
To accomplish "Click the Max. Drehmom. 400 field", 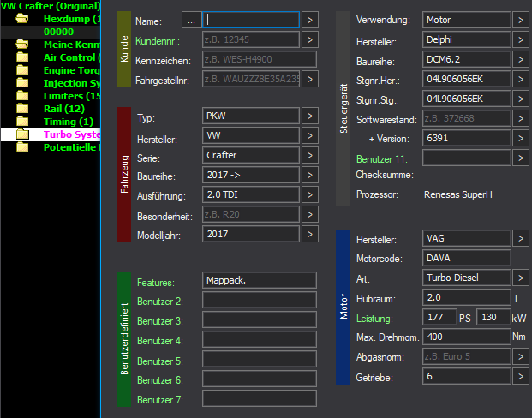I will tap(467, 337).
